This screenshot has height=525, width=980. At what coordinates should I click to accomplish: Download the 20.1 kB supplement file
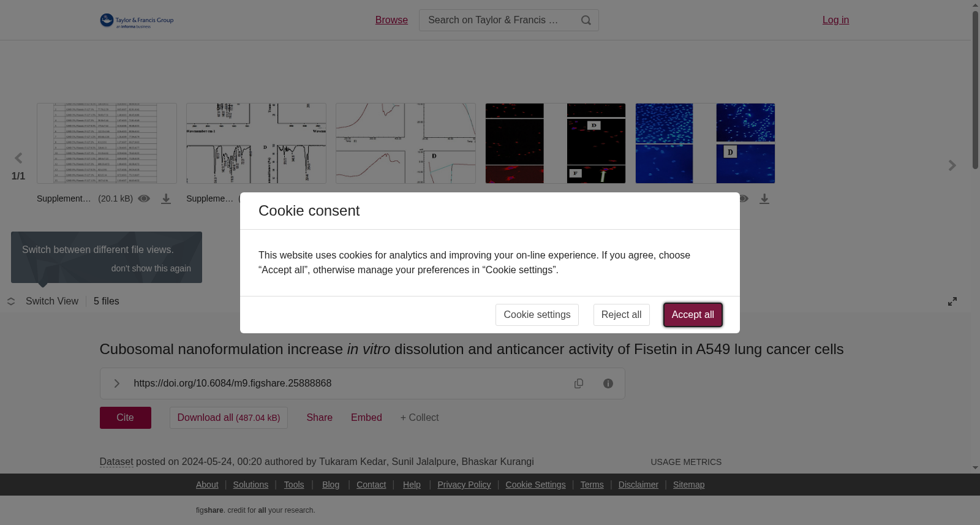pyautogui.click(x=166, y=199)
